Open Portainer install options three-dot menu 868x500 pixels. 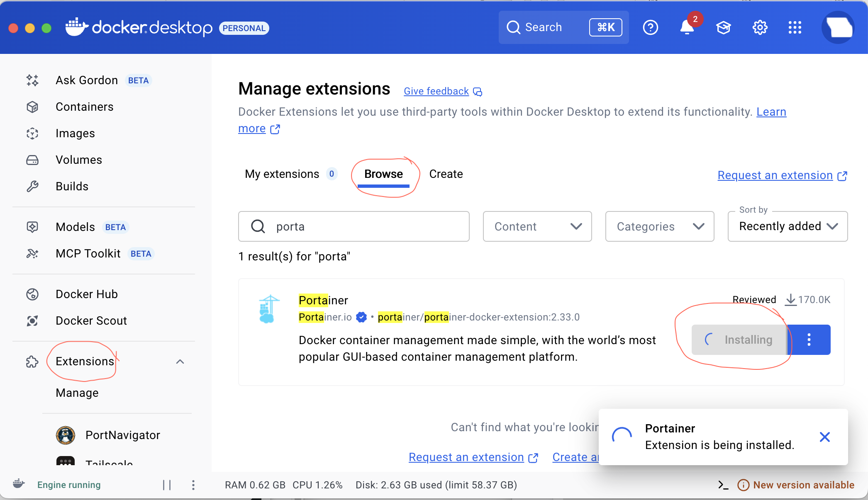click(809, 340)
